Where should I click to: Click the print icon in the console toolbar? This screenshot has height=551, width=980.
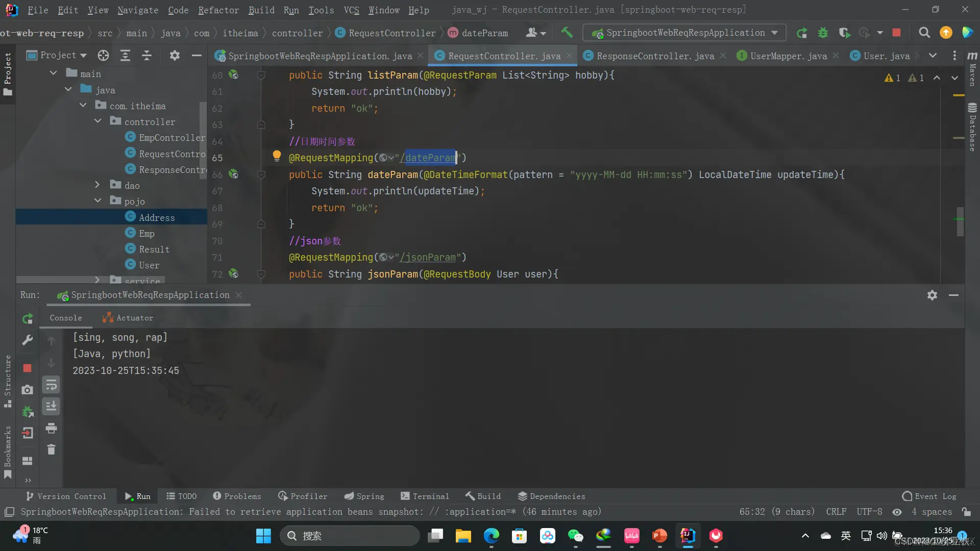(x=51, y=428)
